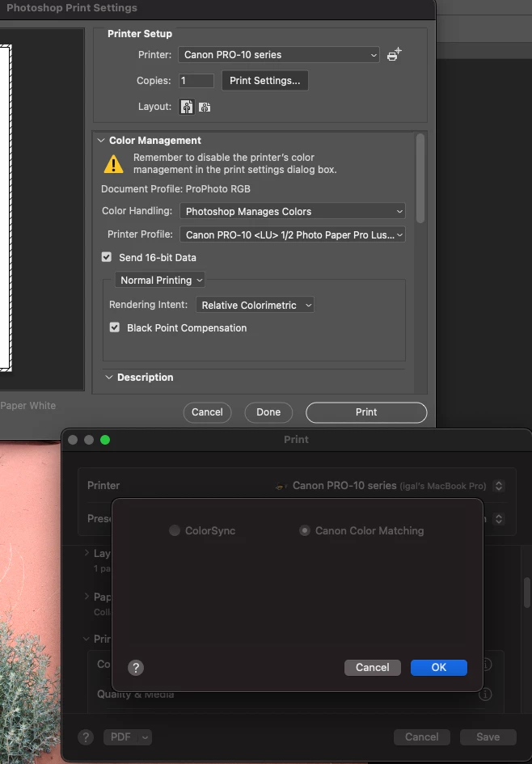Viewport: 532px width, 764px height.
Task: Open PDF dropdown arrow in Print window
Action: click(x=146, y=737)
